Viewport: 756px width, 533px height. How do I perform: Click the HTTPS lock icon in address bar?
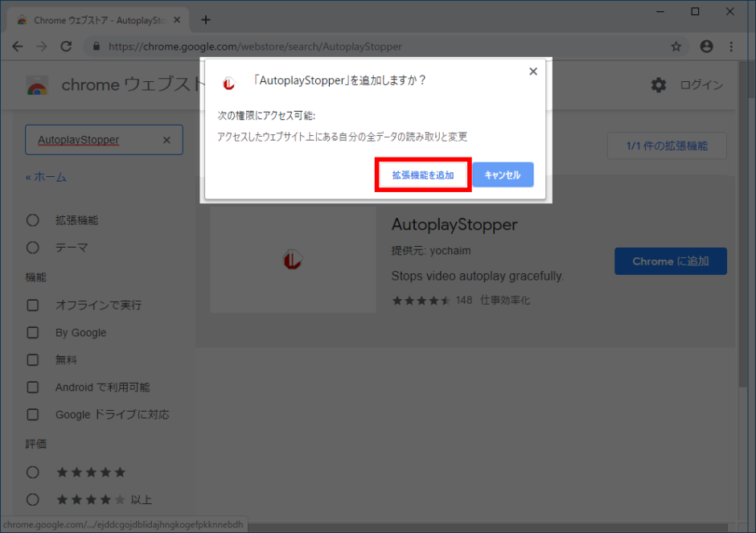96,47
